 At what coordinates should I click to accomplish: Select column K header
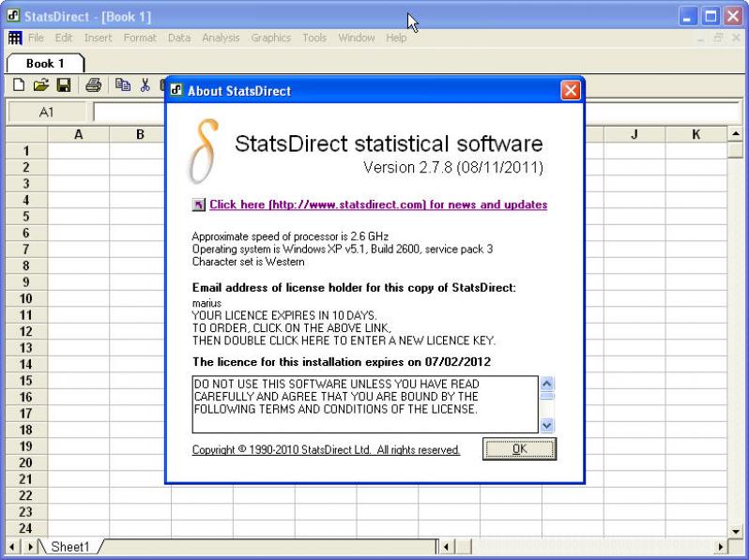click(x=696, y=135)
